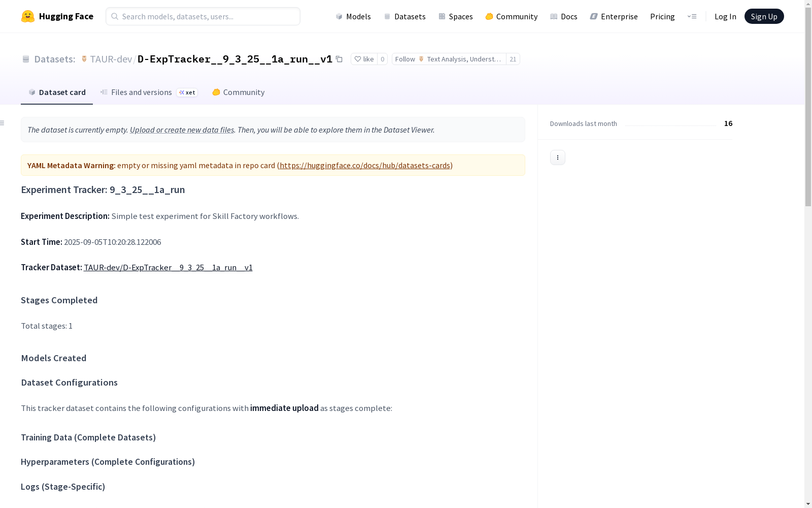Open the Pricing page
The image size is (812, 508).
[x=662, y=16]
